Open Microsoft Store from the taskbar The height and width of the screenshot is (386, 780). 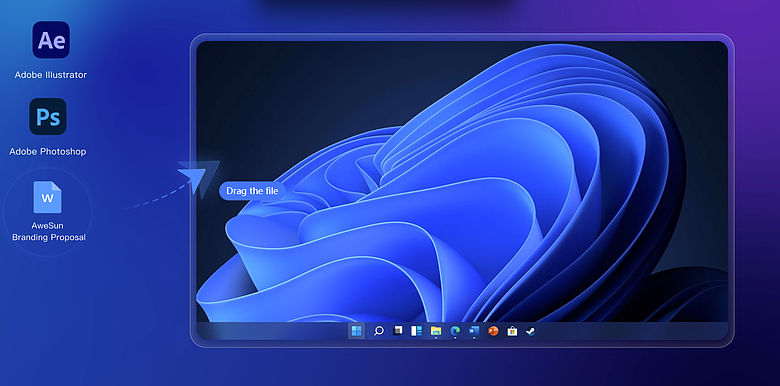pyautogui.click(x=512, y=331)
